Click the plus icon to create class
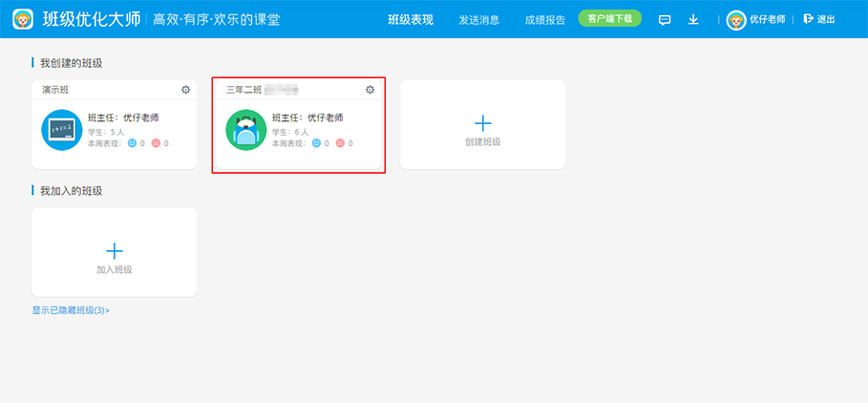The height and width of the screenshot is (403, 868). [483, 123]
